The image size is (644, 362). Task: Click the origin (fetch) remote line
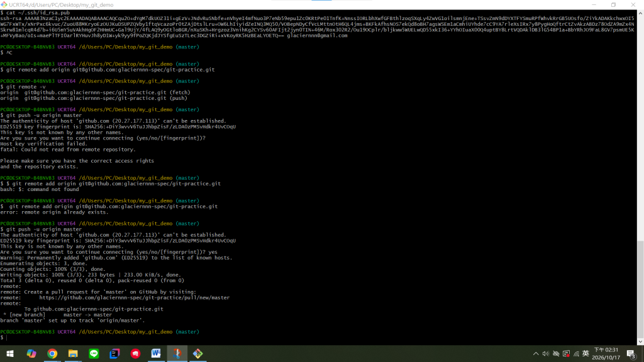tap(96, 93)
